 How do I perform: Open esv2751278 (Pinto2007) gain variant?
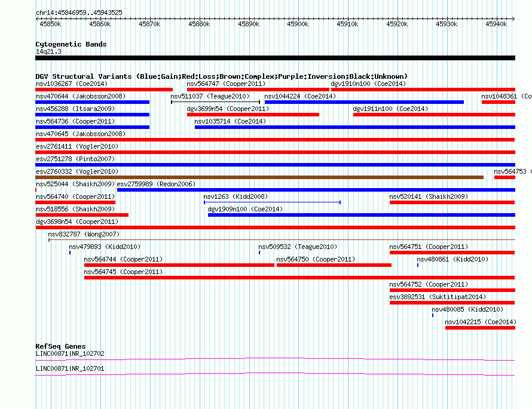coord(275,165)
